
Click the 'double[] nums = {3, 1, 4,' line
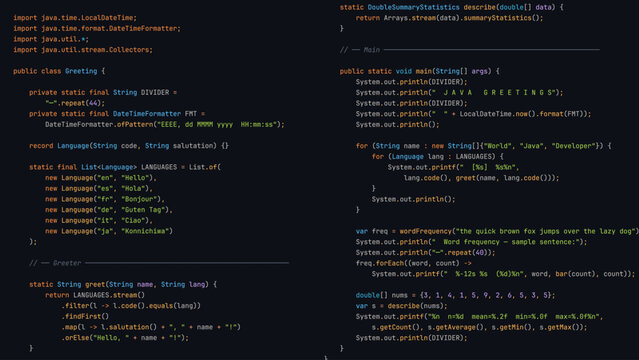[x=455, y=295]
